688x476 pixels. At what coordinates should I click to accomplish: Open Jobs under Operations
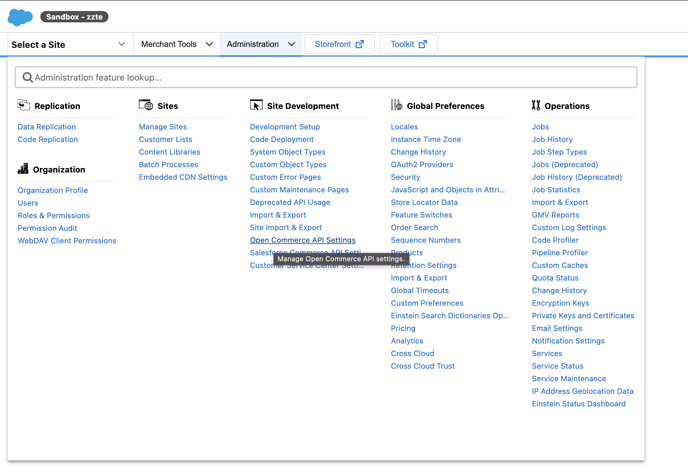[540, 127]
